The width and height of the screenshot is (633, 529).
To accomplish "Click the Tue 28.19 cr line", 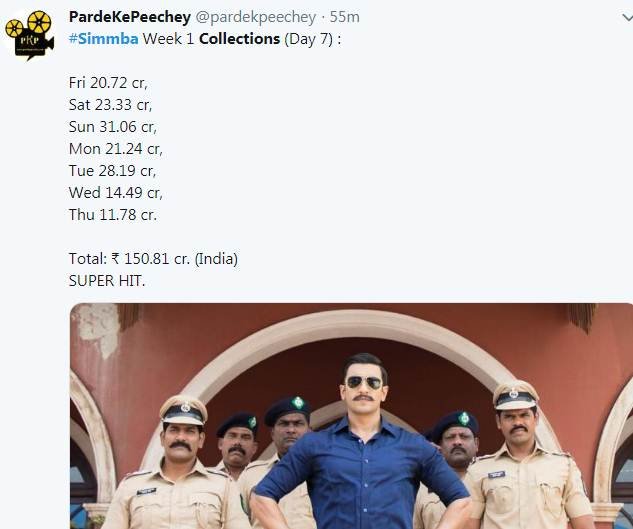I will [x=112, y=170].
